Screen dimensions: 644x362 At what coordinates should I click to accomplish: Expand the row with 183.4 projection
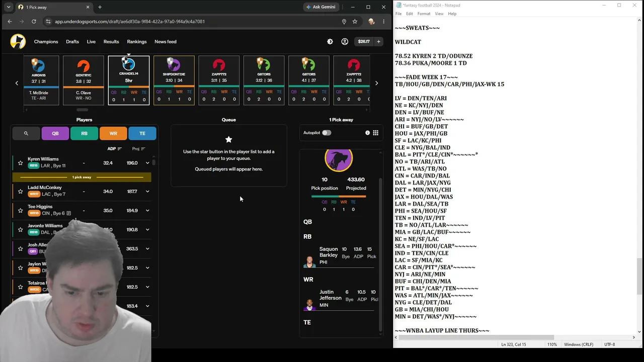(x=147, y=306)
